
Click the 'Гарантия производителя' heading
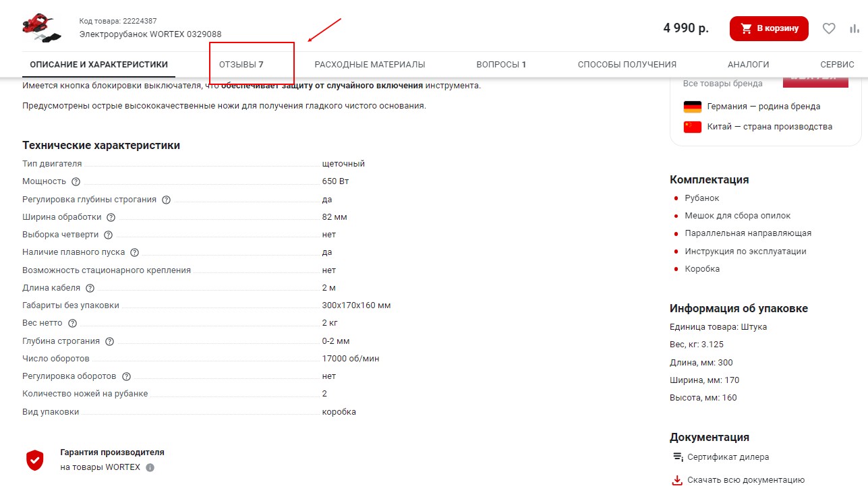(112, 452)
